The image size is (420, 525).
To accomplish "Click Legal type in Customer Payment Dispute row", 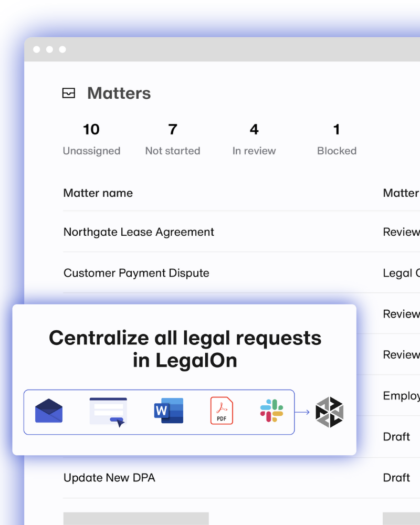I will [401, 273].
